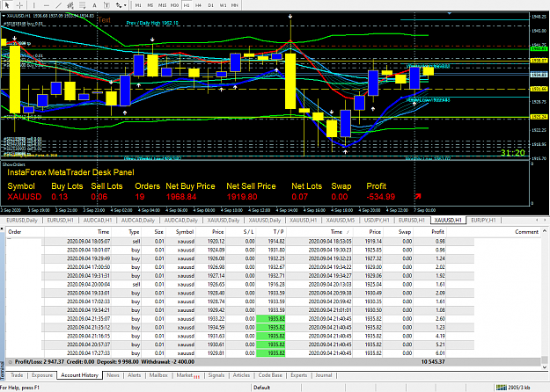
Task: Select the text 'A' drawing tool
Action: 94,5
